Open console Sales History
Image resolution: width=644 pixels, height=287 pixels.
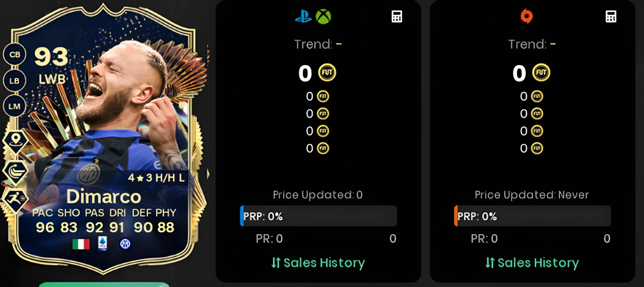coord(318,263)
